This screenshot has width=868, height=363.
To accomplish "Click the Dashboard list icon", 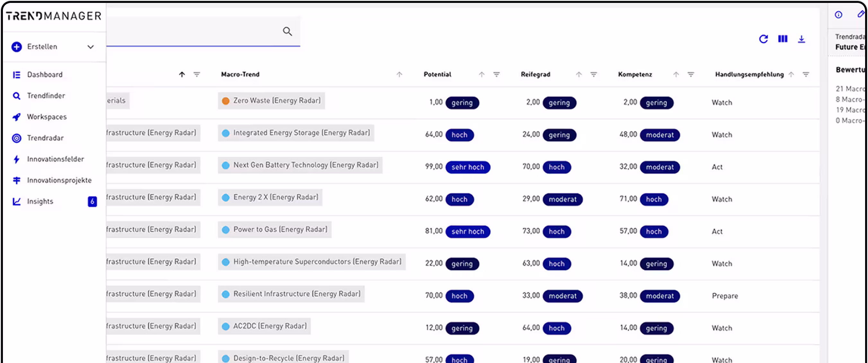I will point(16,75).
